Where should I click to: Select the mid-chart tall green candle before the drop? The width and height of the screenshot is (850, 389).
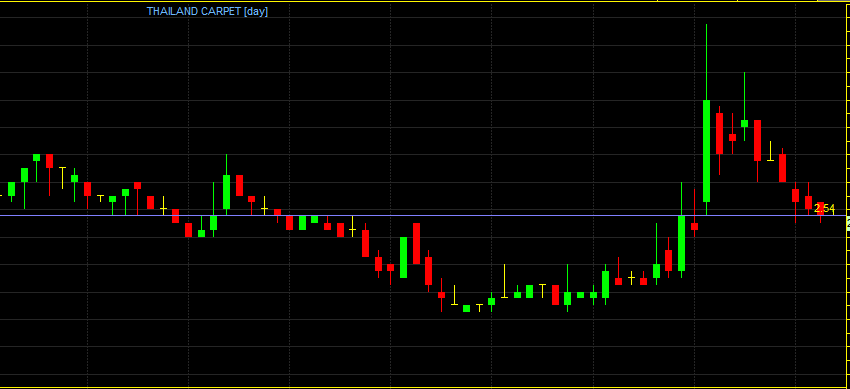(403, 257)
